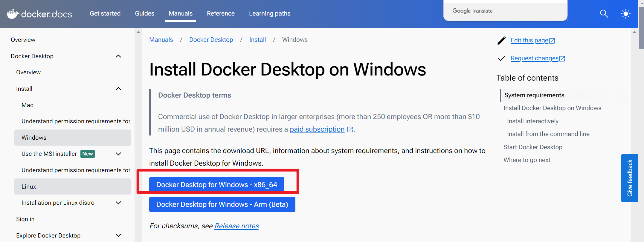Click the external link icon after Request changes

562,59
